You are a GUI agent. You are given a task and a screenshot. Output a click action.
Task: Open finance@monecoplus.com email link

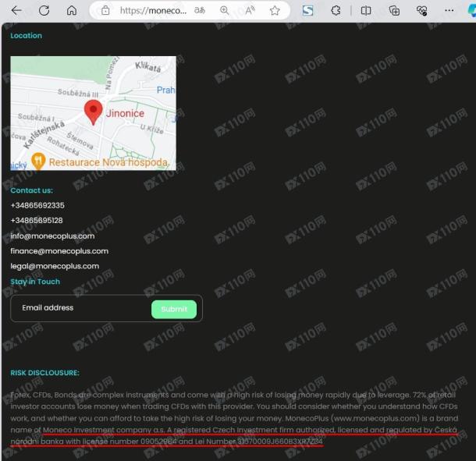(x=59, y=251)
